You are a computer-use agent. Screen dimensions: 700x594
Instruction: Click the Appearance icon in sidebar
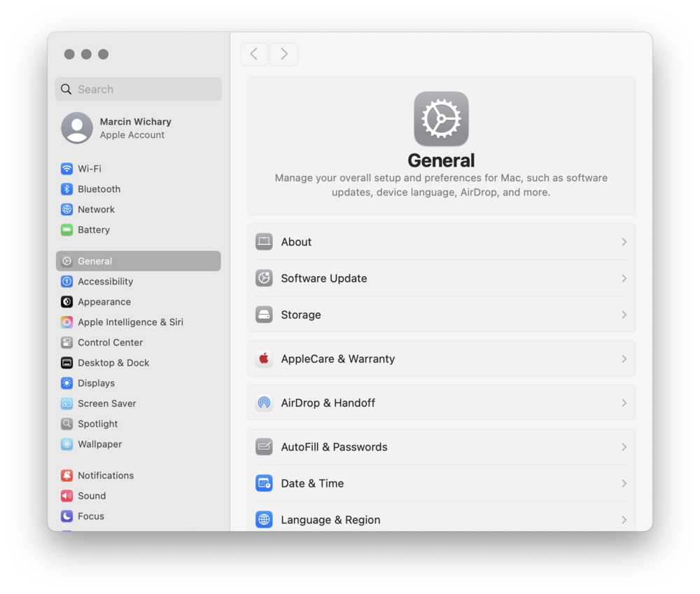66,302
